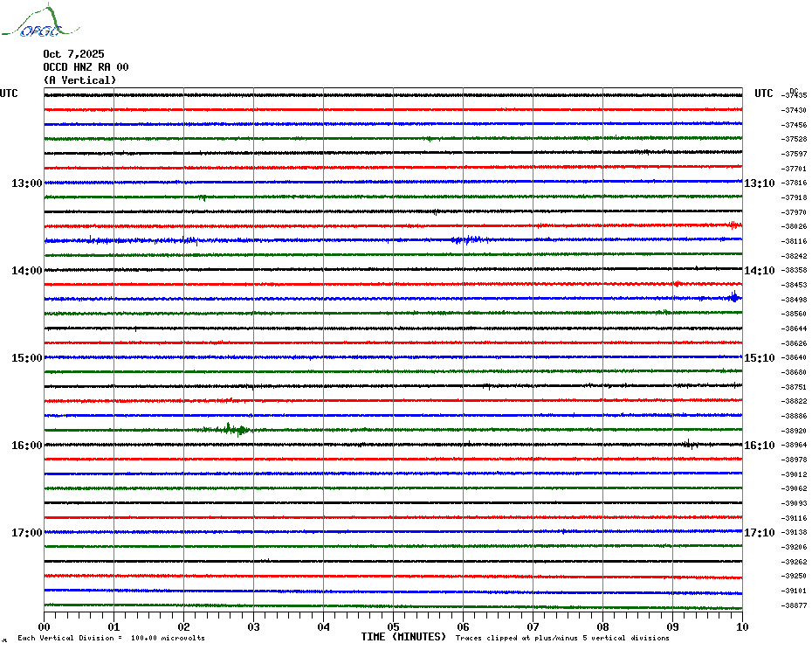Image resolution: width=812 pixels, height=650 pixels.
Task: Click the (A Vertical) channel label
Action: click(79, 80)
